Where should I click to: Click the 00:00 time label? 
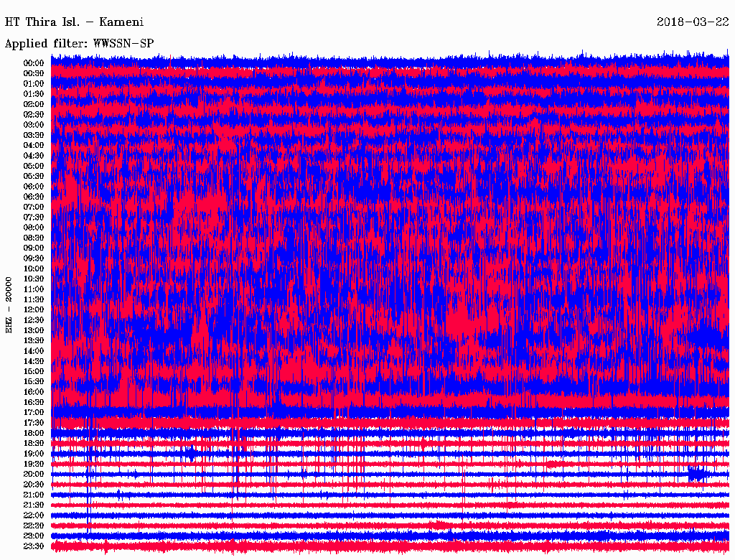[x=34, y=63]
